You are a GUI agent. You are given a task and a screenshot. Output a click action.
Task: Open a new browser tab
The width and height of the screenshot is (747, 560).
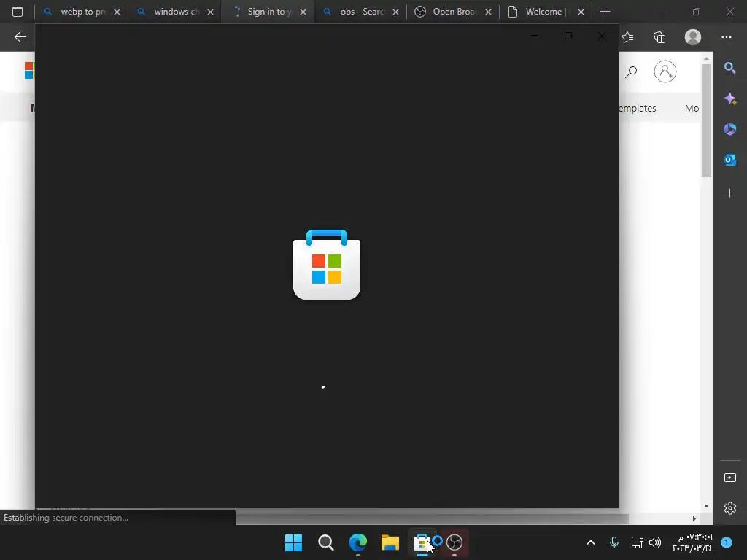click(x=605, y=12)
